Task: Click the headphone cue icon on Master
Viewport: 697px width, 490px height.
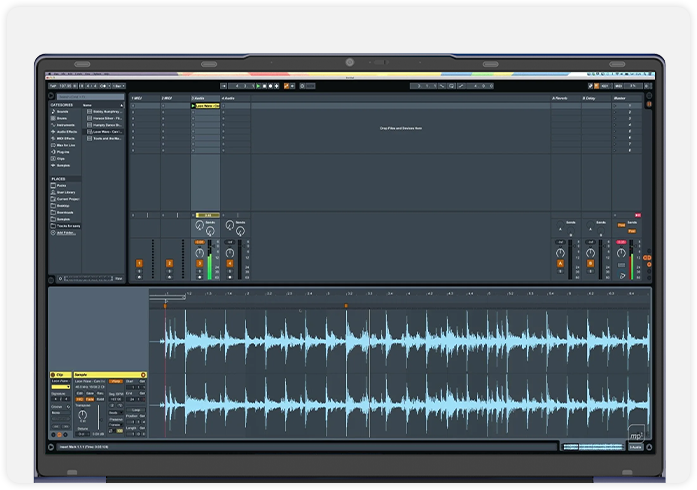Action: coord(622,275)
